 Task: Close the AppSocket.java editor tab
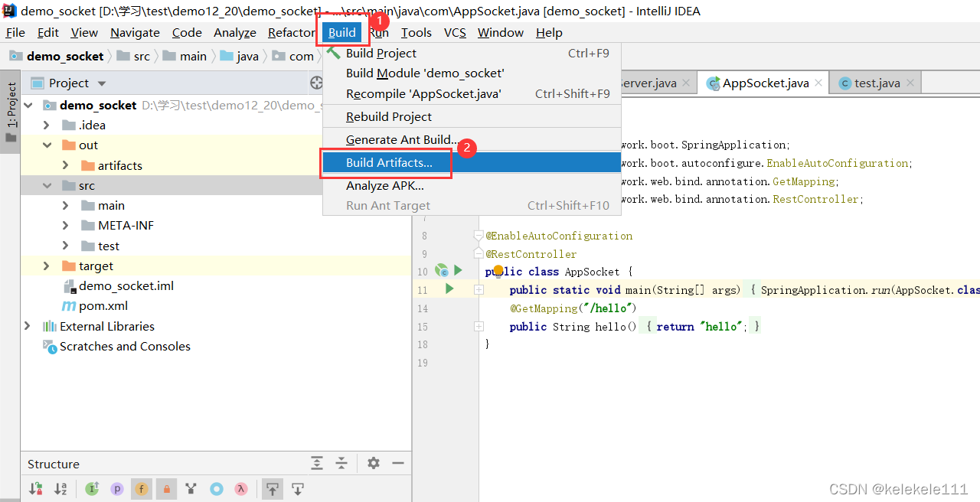click(818, 83)
